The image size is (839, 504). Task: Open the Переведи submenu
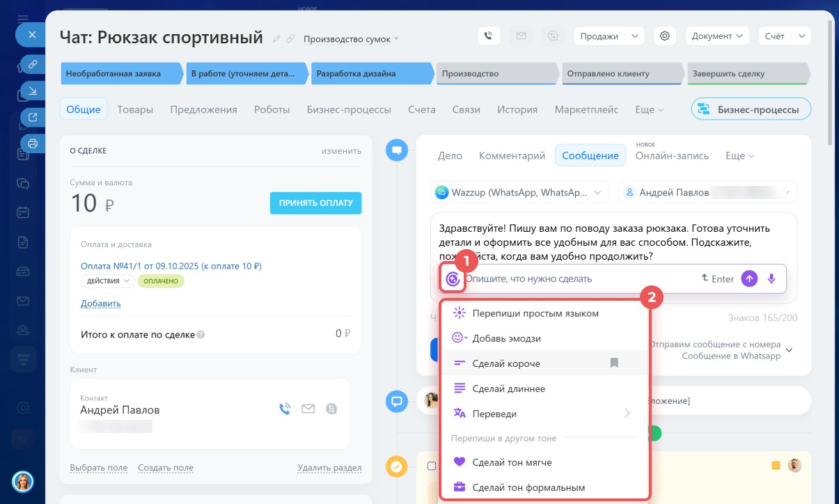545,414
